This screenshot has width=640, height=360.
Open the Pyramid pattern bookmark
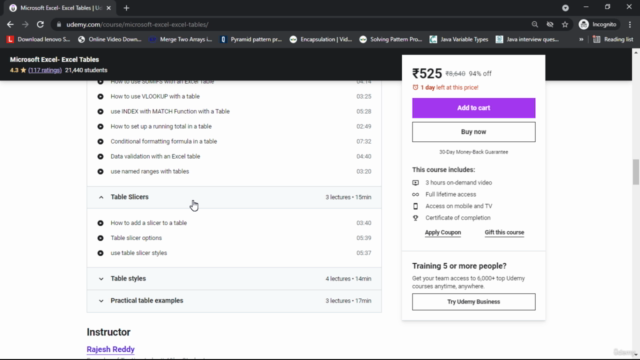pyautogui.click(x=251, y=40)
